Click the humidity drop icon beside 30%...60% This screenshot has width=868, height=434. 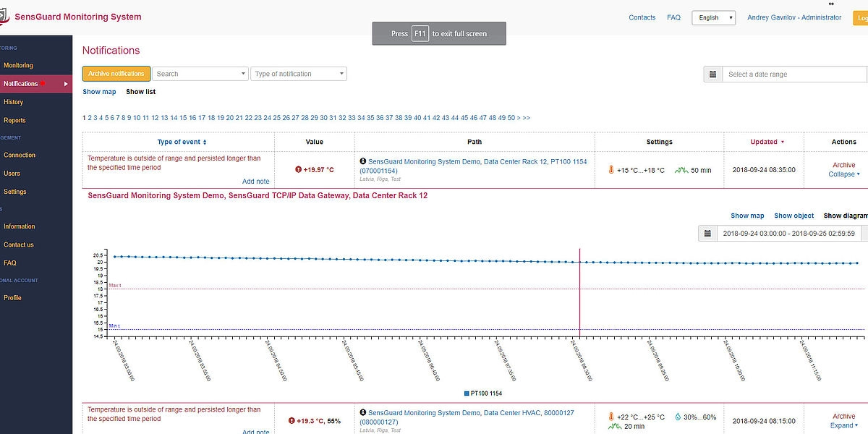click(677, 417)
